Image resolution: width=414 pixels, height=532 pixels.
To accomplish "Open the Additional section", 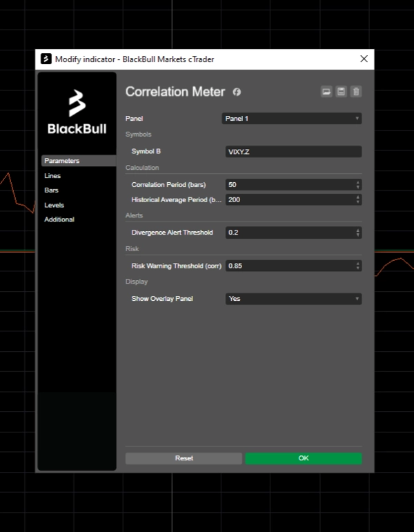I will [x=59, y=219].
